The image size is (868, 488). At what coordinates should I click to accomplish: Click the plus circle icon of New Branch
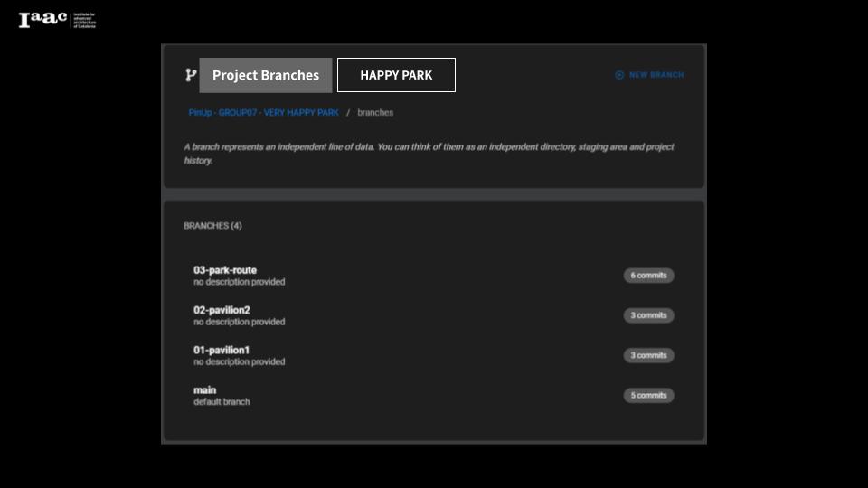pos(619,75)
